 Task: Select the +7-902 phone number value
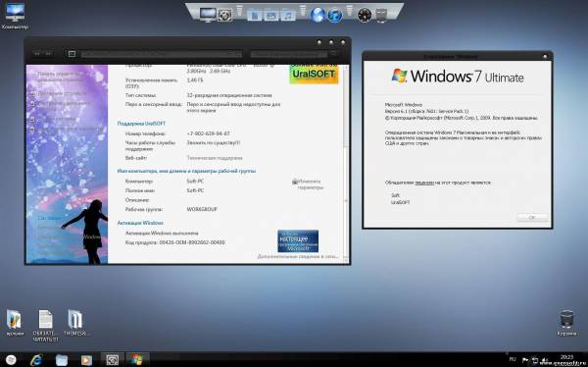pyautogui.click(x=208, y=133)
